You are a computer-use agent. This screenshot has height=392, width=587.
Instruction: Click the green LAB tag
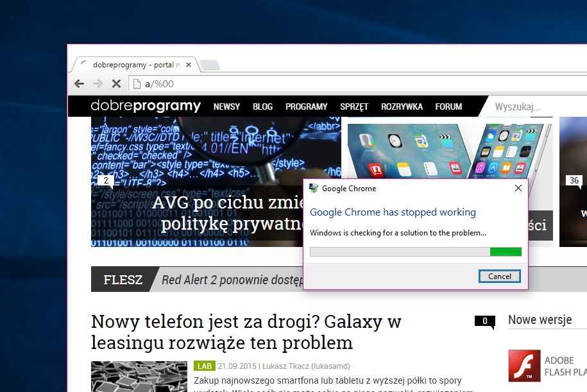(x=205, y=366)
